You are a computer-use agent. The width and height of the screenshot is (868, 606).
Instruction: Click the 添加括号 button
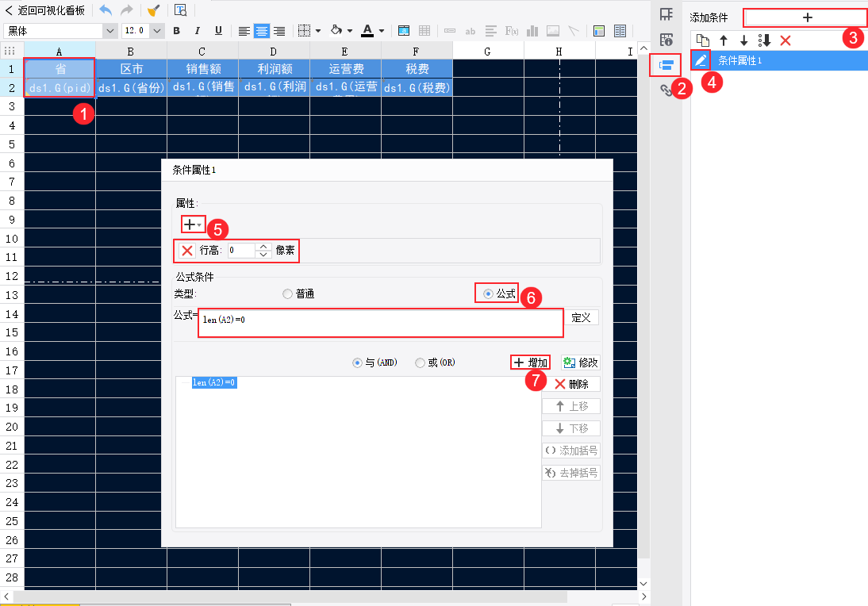tap(571, 451)
